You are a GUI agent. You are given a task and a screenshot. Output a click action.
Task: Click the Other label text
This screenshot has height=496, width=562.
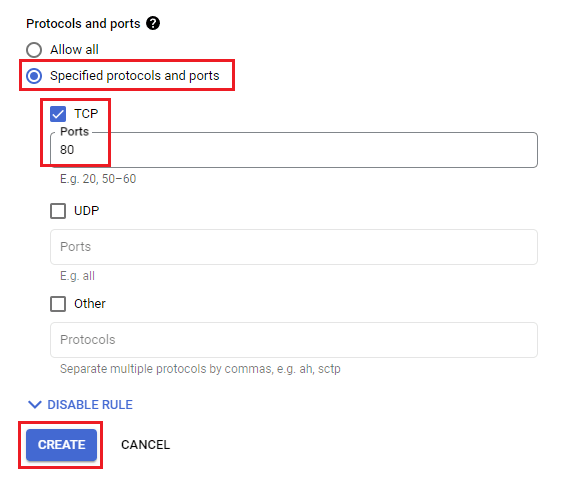point(90,304)
